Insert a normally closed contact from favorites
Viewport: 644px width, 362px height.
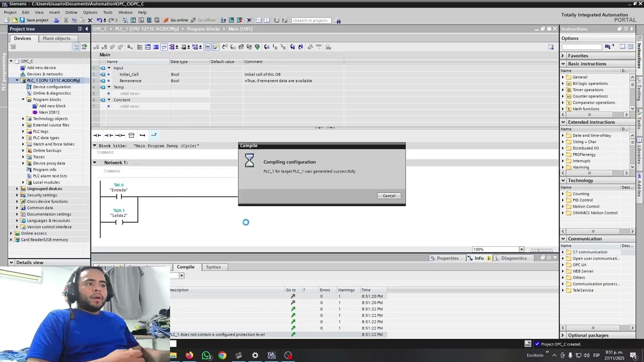point(109,135)
